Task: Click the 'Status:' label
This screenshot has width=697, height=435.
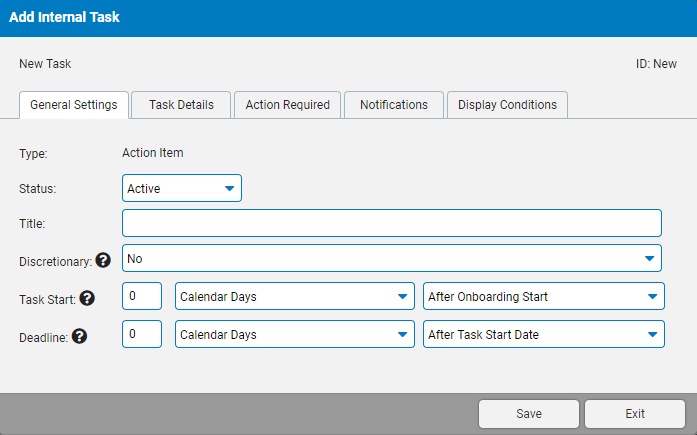Action: [x=37, y=189]
